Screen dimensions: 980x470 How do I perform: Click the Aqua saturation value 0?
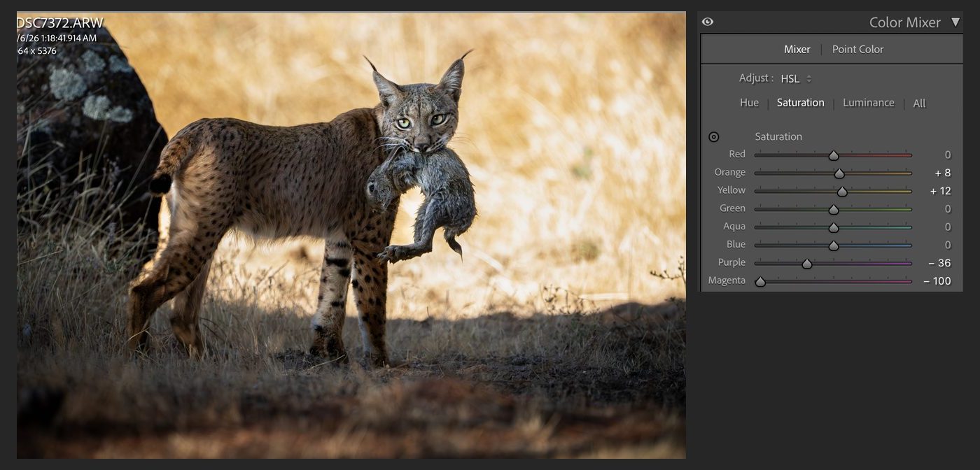tap(948, 227)
